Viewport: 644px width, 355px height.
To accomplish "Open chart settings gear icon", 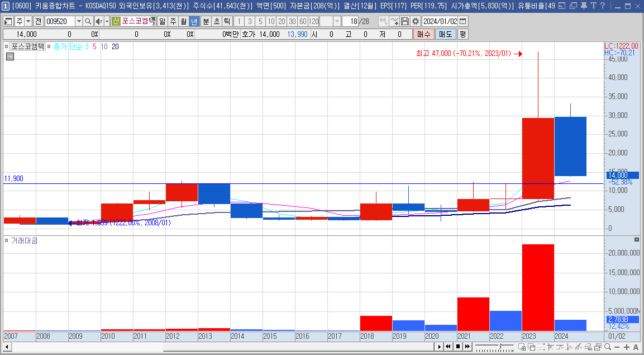I will coord(416,21).
